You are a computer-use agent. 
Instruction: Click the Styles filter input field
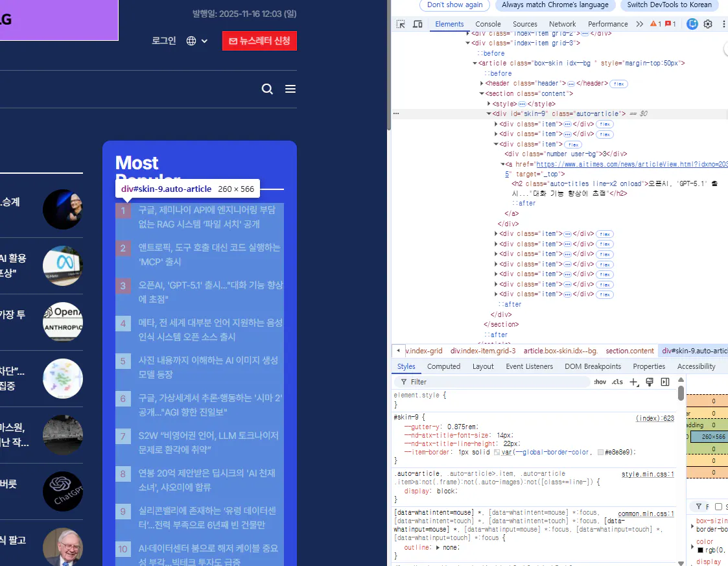pyautogui.click(x=492, y=382)
